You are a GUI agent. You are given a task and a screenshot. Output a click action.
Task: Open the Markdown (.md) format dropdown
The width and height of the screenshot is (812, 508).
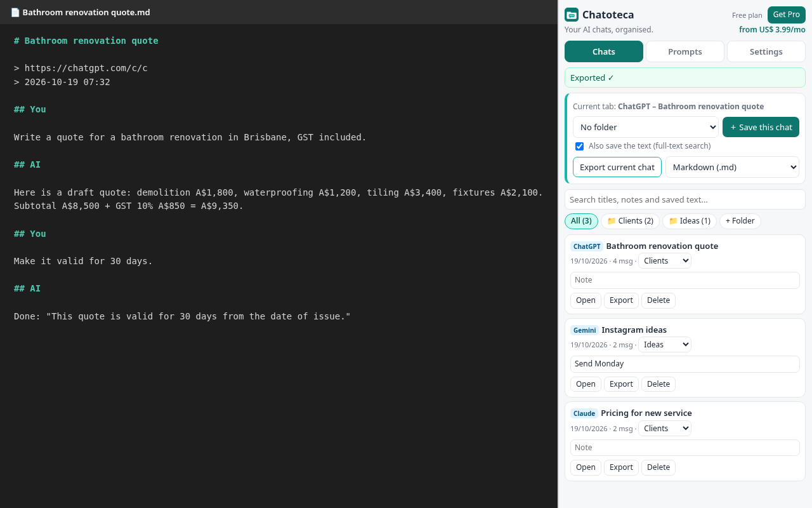coord(732,167)
